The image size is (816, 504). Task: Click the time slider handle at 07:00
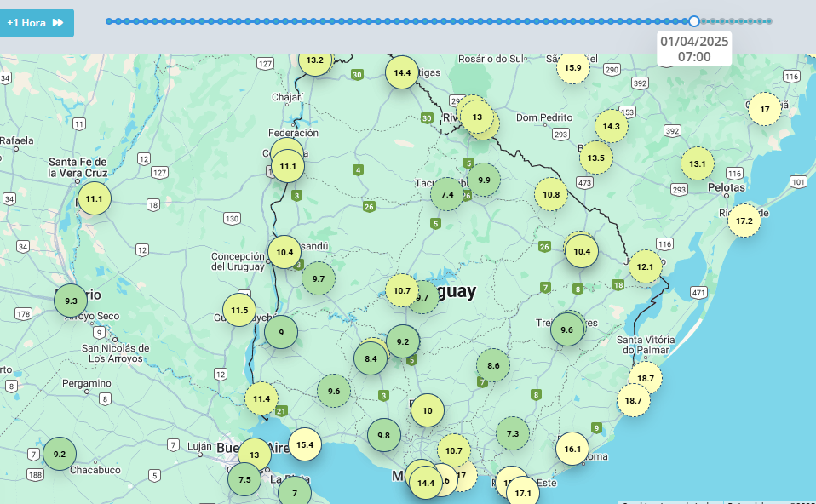694,21
